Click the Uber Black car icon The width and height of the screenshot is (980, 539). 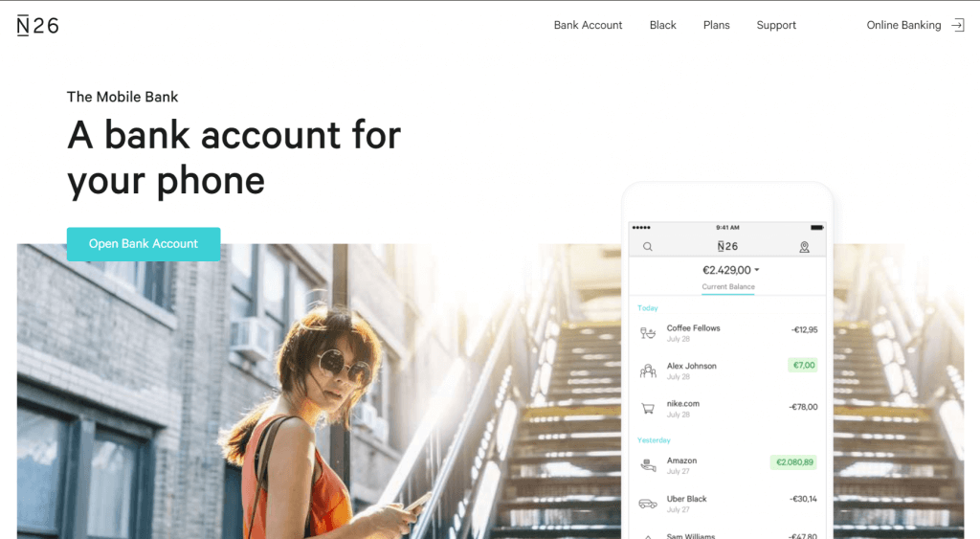pos(648,504)
